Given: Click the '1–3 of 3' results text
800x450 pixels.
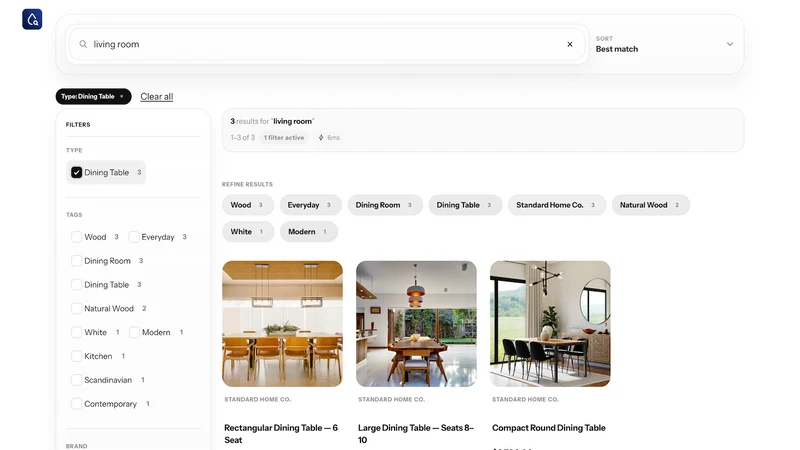Looking at the screenshot, I should (242, 138).
